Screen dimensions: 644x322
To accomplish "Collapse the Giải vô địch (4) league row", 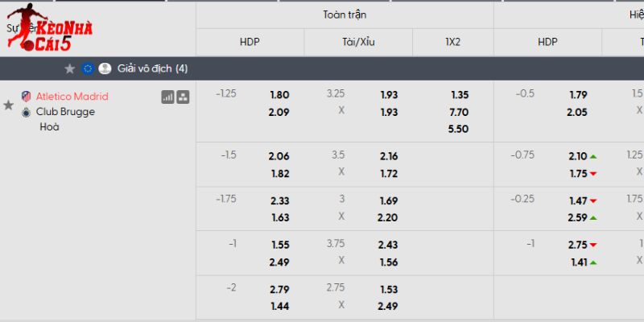I will pos(153,69).
